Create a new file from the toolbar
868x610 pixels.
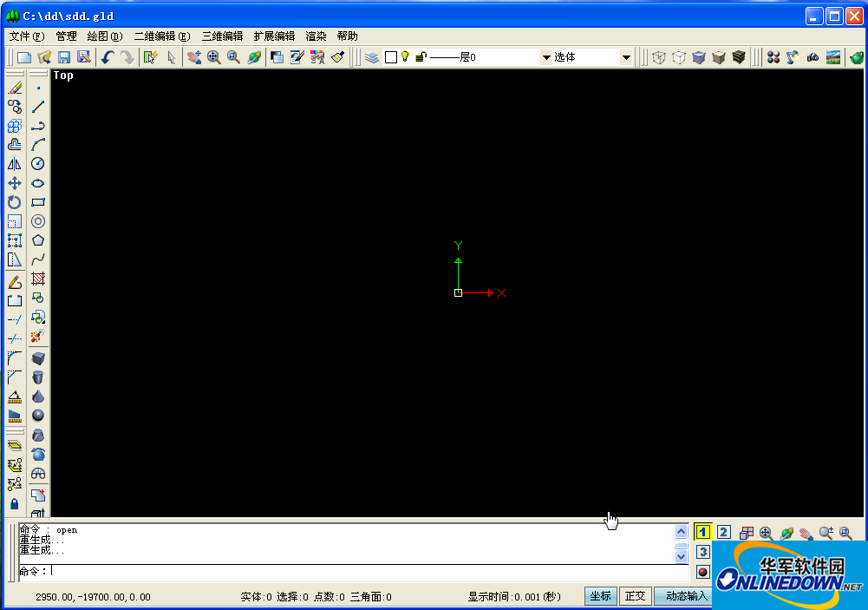(23, 57)
